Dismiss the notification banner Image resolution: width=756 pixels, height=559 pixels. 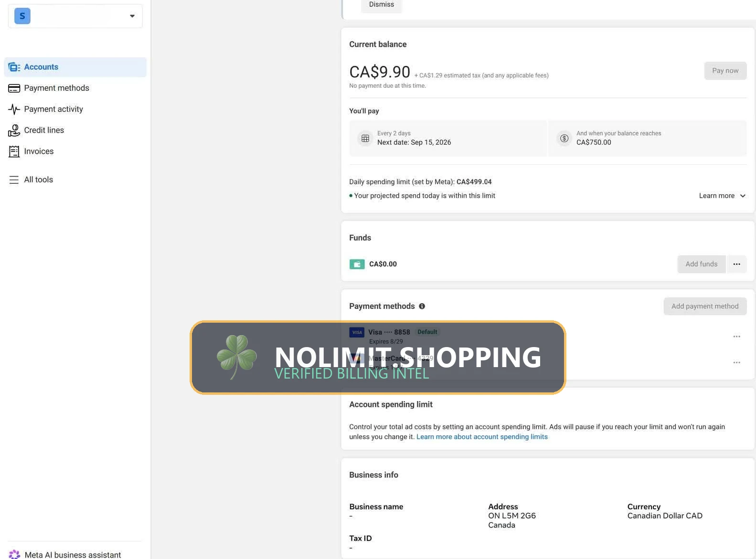(382, 5)
